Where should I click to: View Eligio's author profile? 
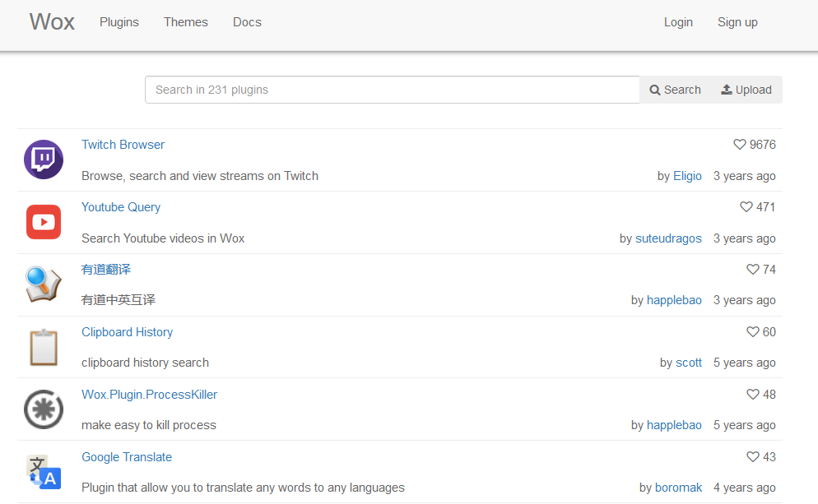pyautogui.click(x=687, y=175)
